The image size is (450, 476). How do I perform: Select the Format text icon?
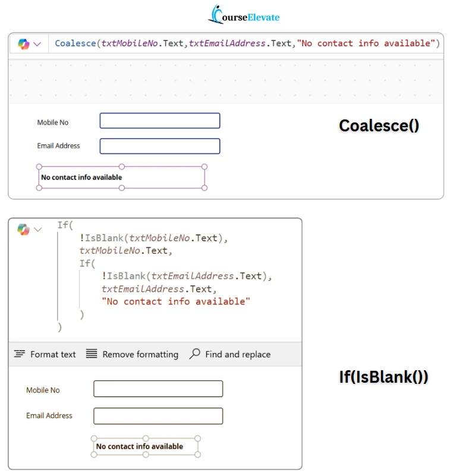point(20,354)
